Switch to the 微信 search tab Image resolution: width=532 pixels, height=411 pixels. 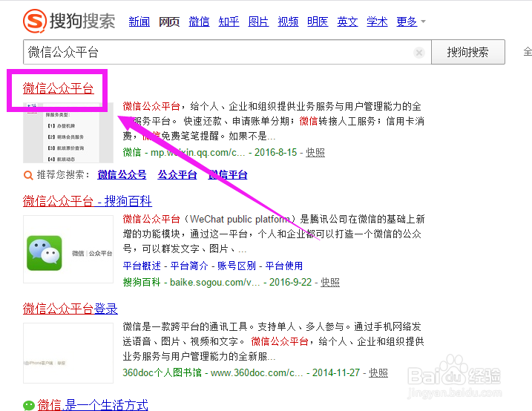click(x=199, y=22)
